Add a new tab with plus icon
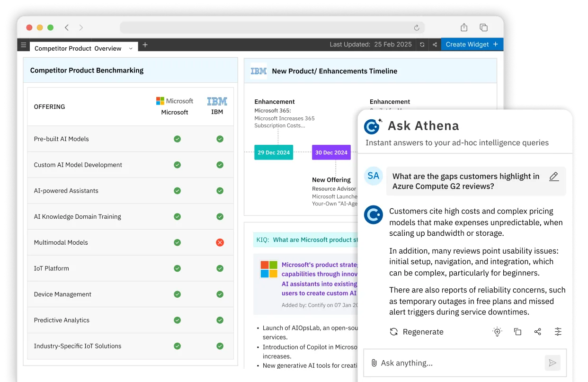This screenshot has width=588, height=382. (x=145, y=45)
